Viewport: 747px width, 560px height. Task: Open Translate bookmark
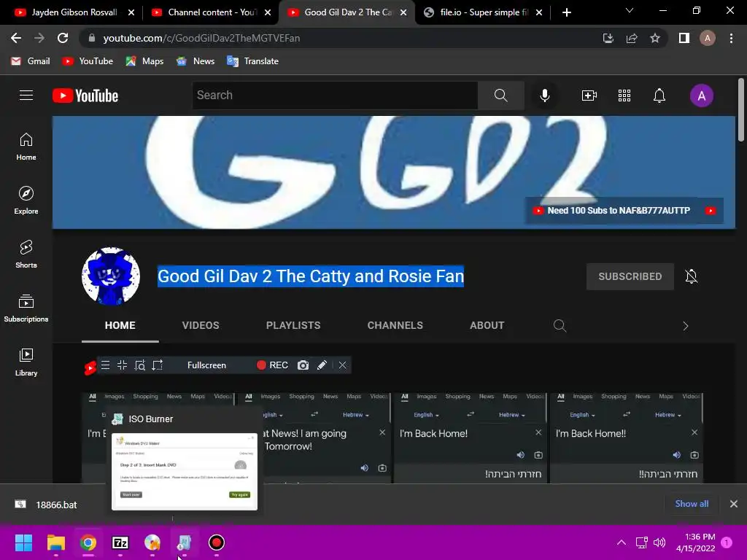click(253, 61)
